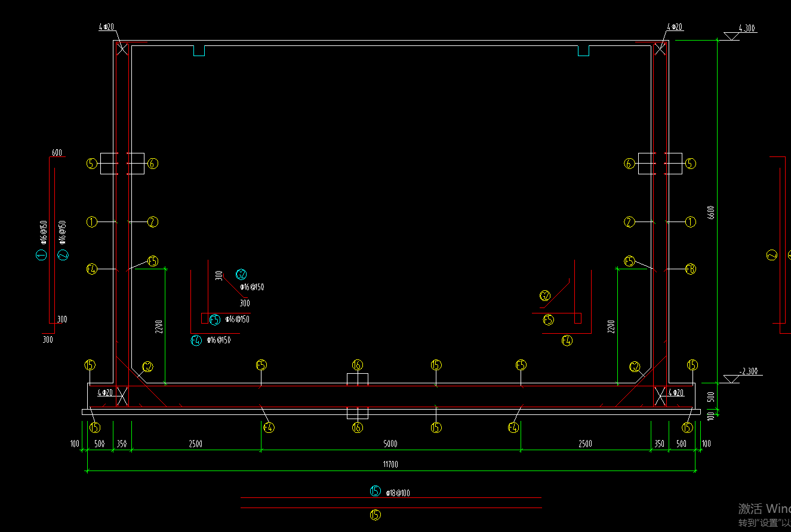
Task: Click F5 tag above the slab's right half
Action: 521,365
